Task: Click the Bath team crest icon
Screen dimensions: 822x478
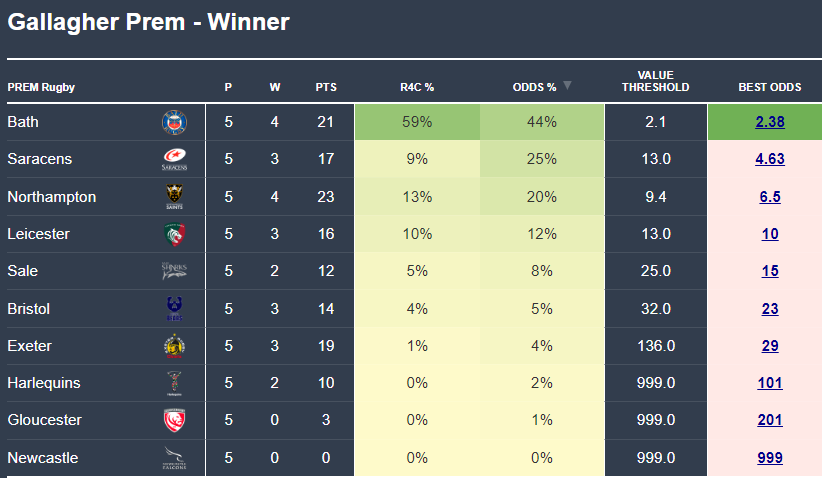Action: (174, 122)
